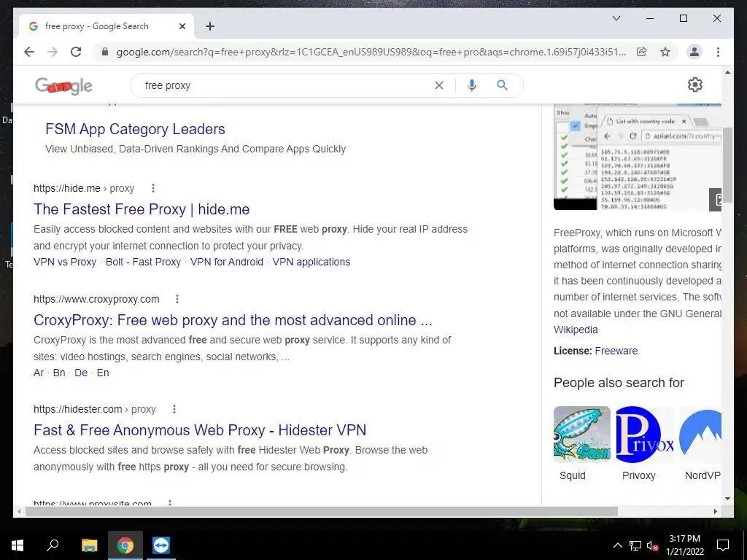The width and height of the screenshot is (747, 560).
Task: Open the NordVPN thumbnail under People also search
Action: tap(700, 435)
